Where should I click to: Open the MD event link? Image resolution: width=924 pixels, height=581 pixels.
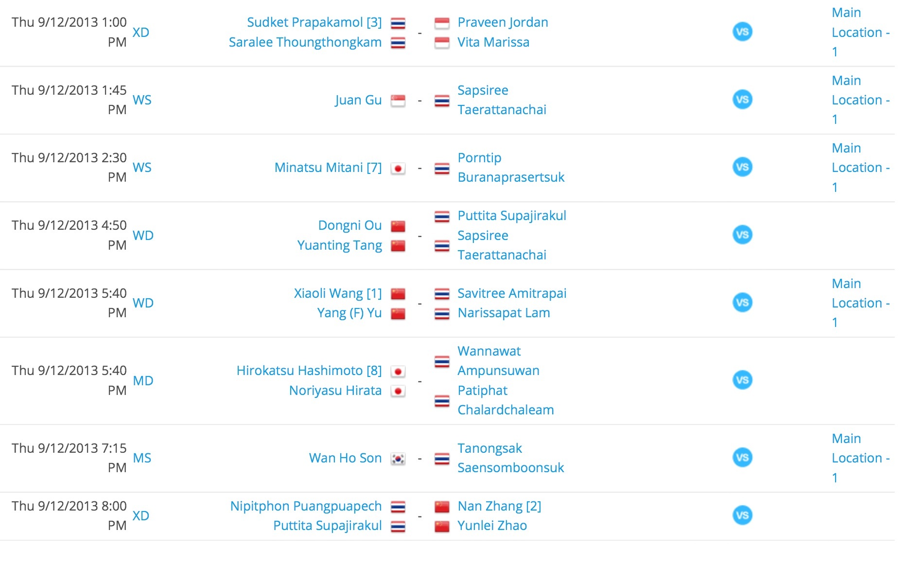143,380
